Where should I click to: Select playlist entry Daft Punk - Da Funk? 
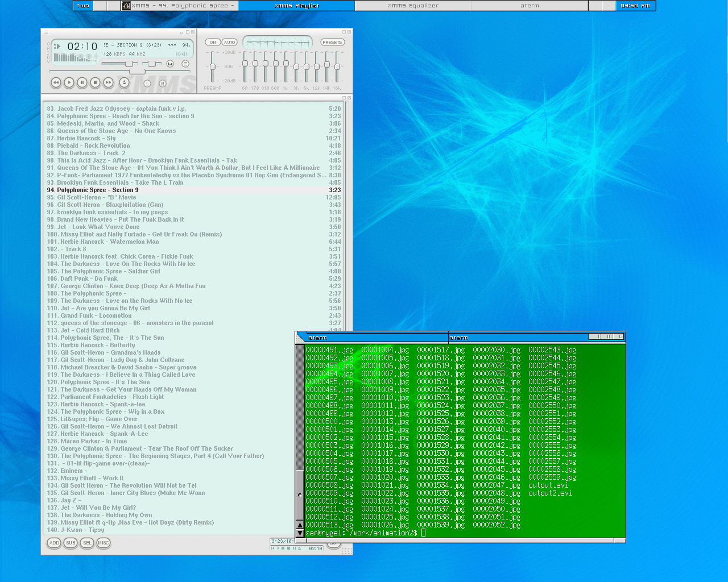pyautogui.click(x=194, y=278)
